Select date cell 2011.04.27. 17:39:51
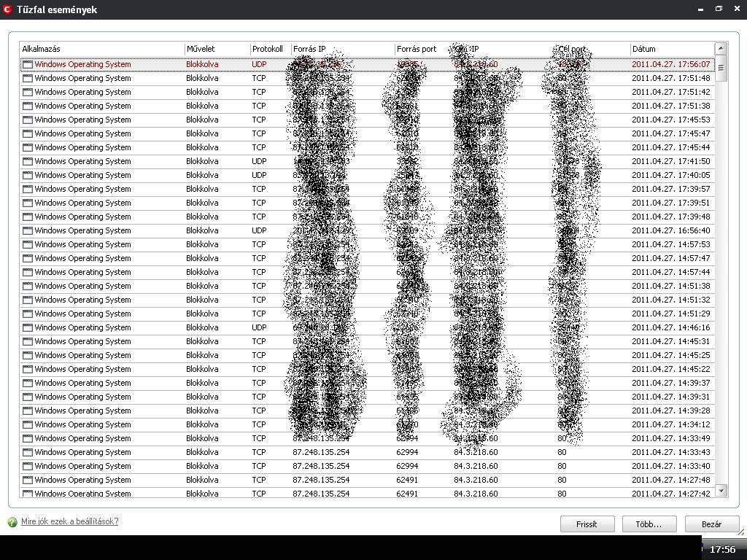The height and width of the screenshot is (560, 747). click(x=671, y=203)
